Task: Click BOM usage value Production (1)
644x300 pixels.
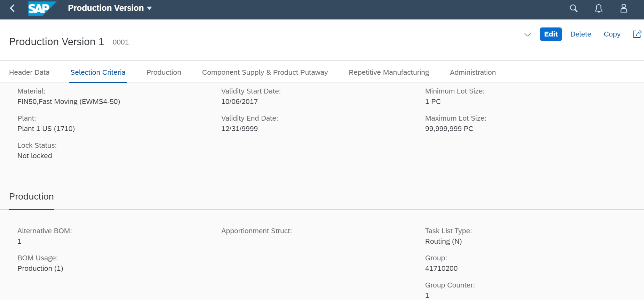Action: pos(40,268)
